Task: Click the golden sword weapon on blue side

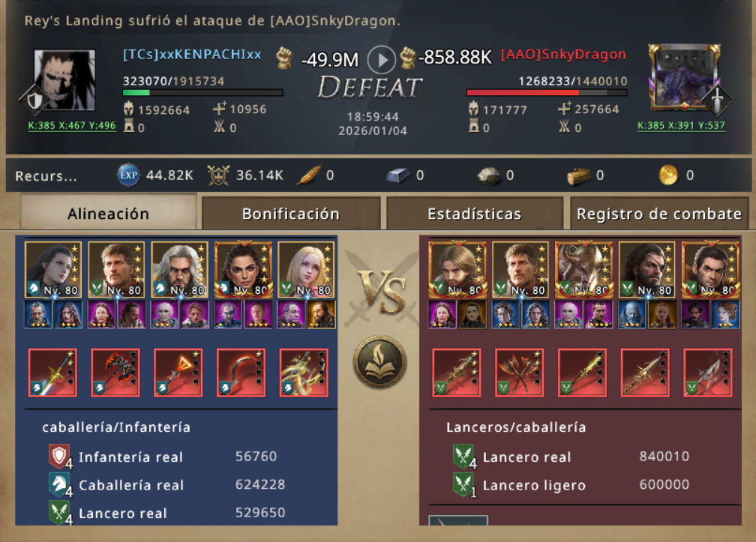Action: (52, 373)
